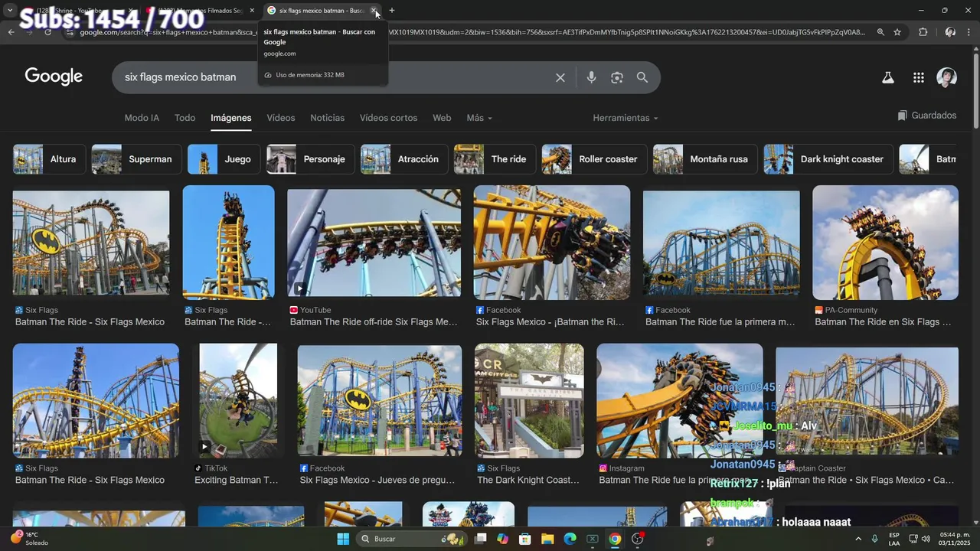Open the tab search dropdown
Viewport: 980px width, 551px height.
coord(10,11)
